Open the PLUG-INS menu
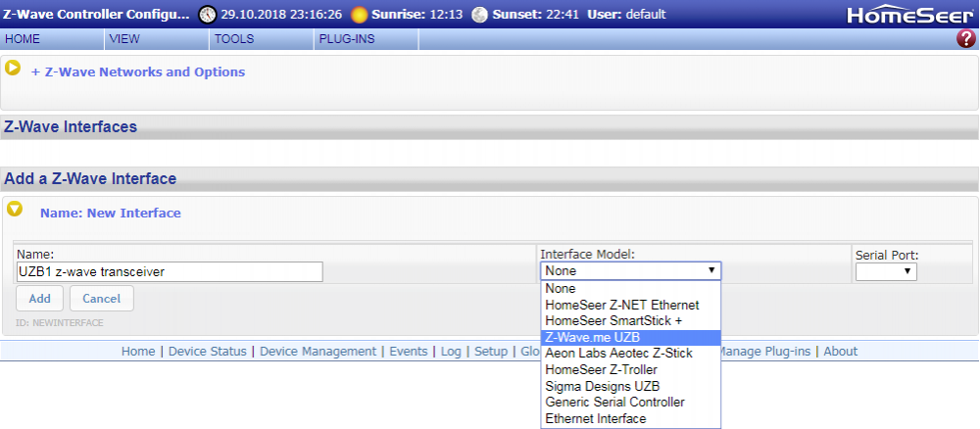 point(367,39)
